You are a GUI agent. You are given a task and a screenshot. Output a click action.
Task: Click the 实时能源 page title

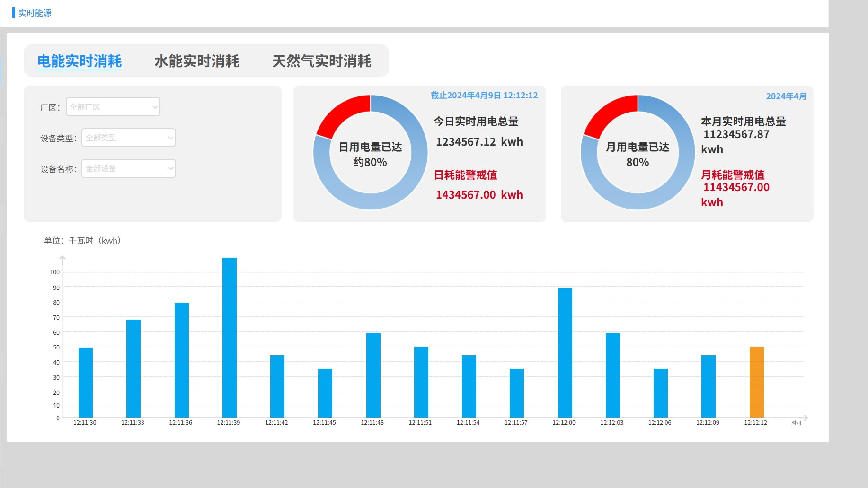(x=35, y=13)
